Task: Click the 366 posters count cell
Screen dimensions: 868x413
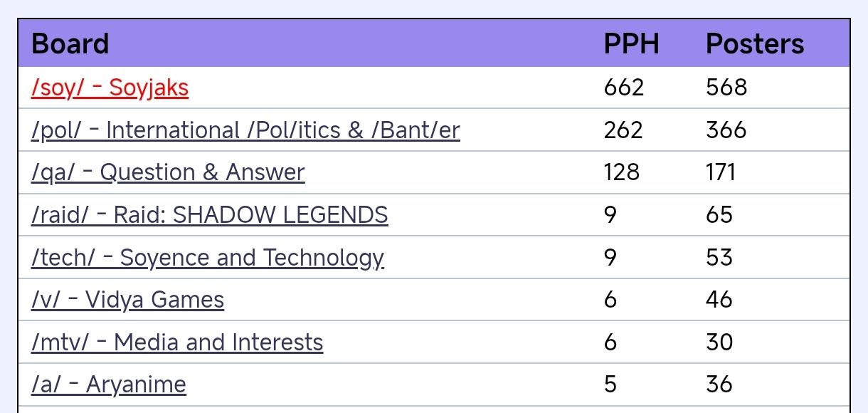Action: pos(726,130)
